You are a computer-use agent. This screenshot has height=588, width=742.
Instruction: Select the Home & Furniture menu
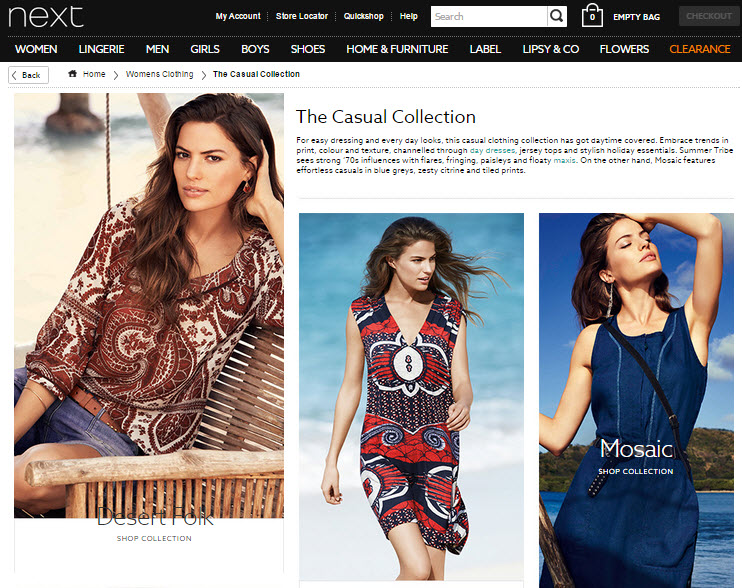coord(397,49)
